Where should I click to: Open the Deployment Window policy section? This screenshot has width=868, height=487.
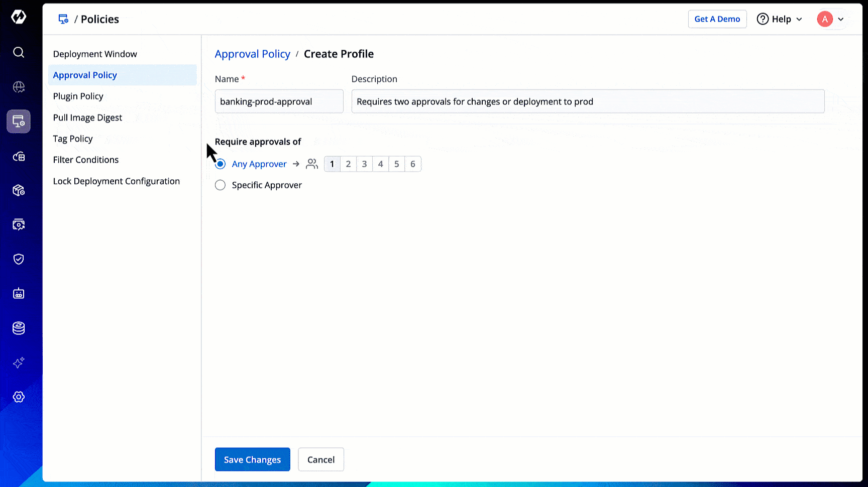coord(95,54)
